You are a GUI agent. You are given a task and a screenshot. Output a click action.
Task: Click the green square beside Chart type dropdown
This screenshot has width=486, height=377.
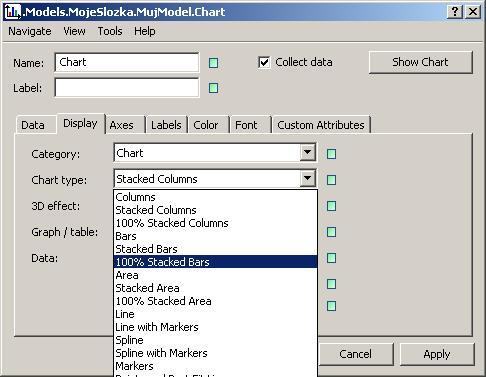tap(331, 180)
